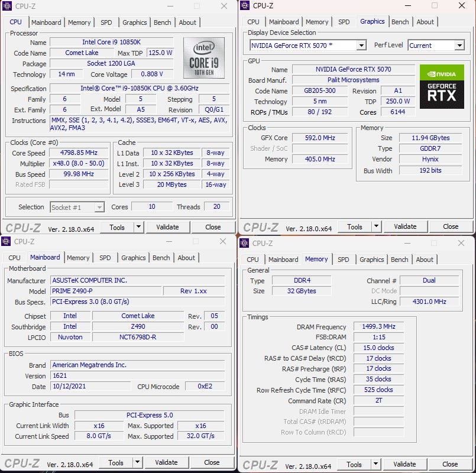This screenshot has height=473, width=476.
Task: Expand Tools arrow in the Memory tab window
Action: pos(375,464)
